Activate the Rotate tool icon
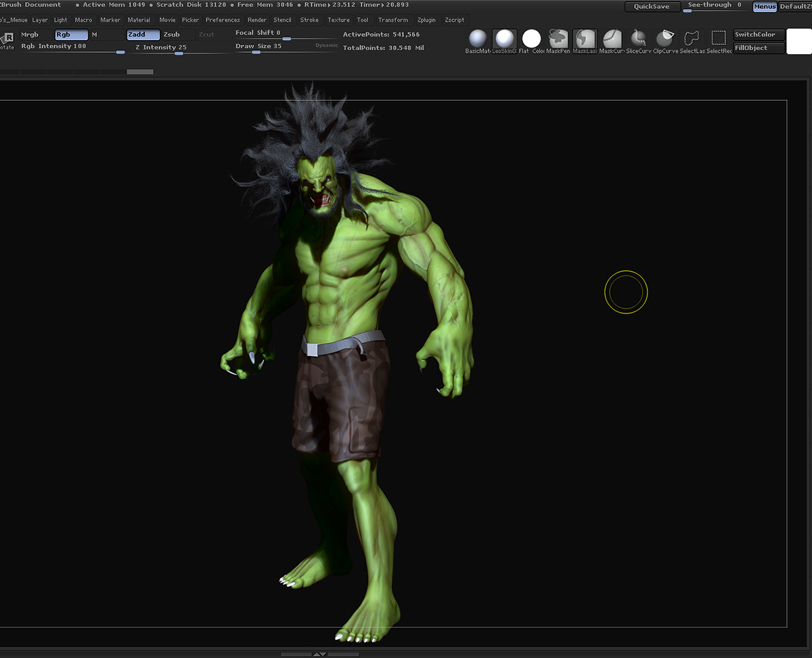812x658 pixels. click(7, 41)
